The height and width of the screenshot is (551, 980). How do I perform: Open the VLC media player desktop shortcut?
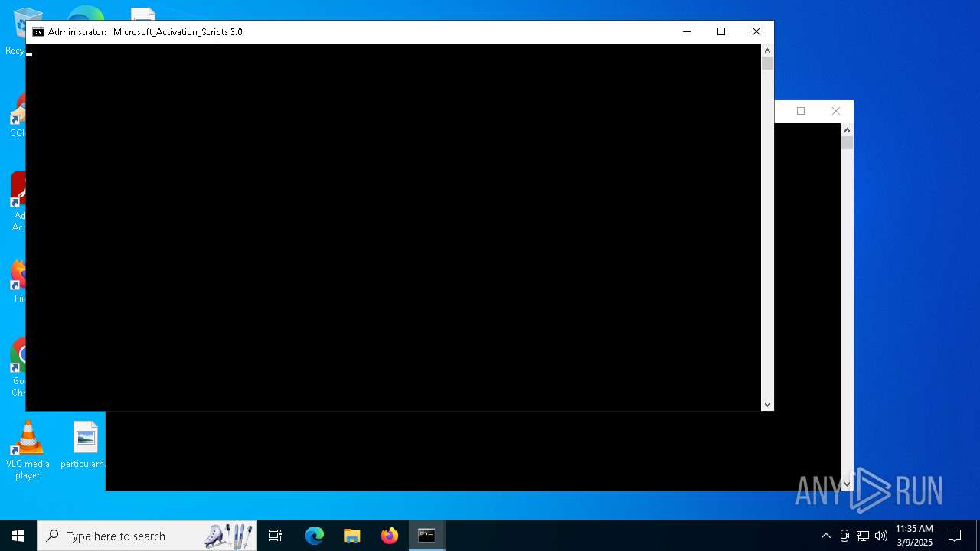tap(28, 450)
